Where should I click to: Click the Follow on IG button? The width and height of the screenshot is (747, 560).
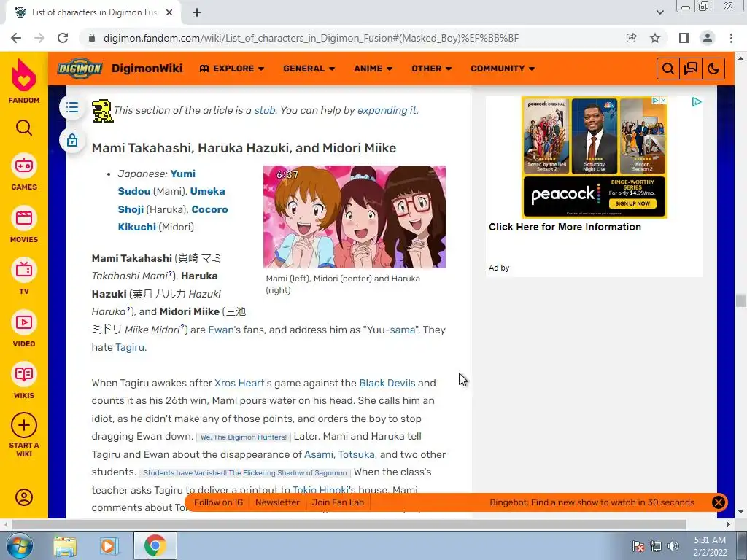click(218, 502)
